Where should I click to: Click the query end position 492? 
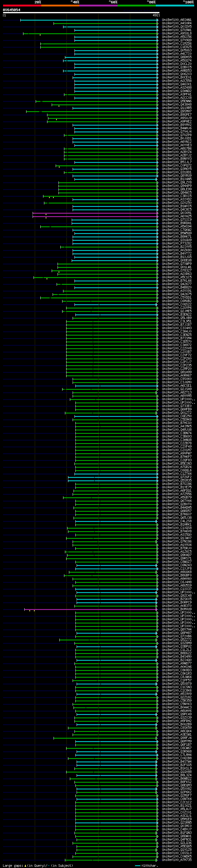(x=155, y=15)
